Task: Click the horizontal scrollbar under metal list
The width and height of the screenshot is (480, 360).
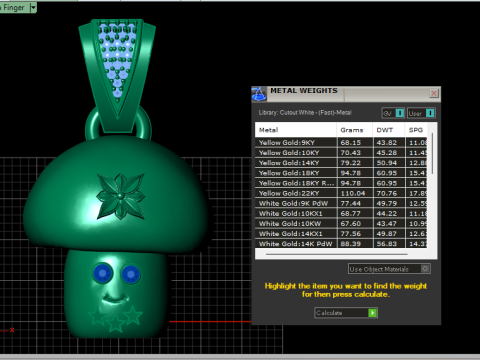Action: (x=337, y=254)
